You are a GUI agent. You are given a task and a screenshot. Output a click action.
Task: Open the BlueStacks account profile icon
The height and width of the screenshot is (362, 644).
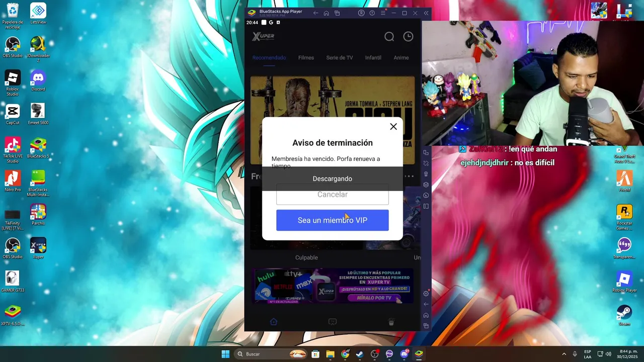click(361, 13)
